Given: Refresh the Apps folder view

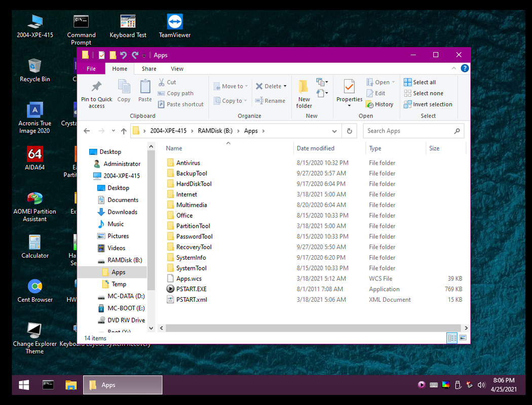Looking at the screenshot, I should click(349, 131).
